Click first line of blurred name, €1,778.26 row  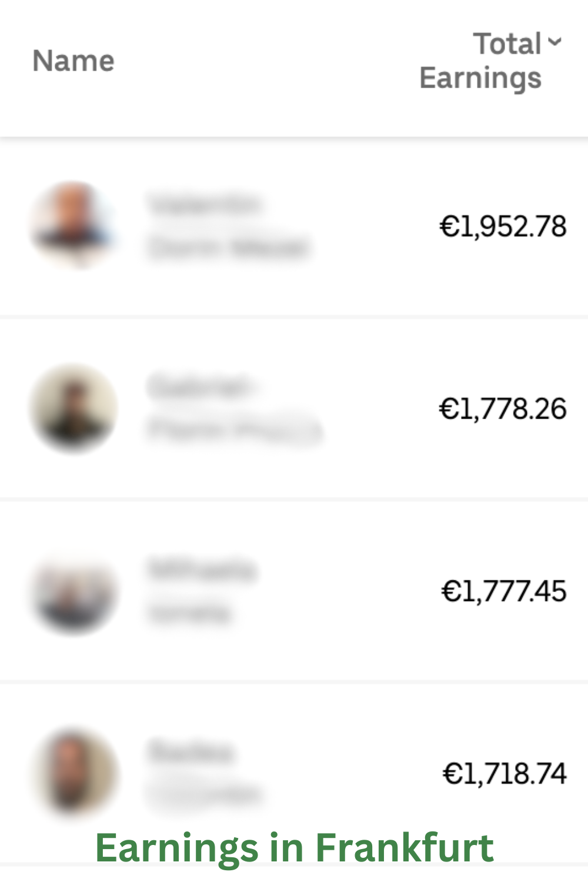201,387
